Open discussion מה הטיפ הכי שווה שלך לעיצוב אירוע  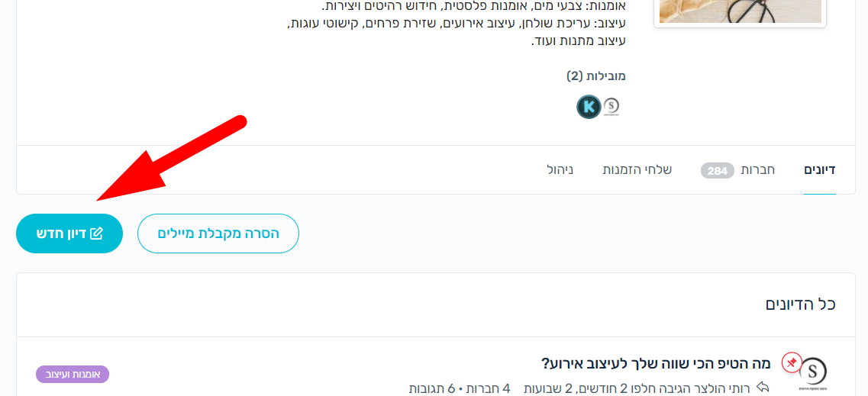click(x=656, y=363)
